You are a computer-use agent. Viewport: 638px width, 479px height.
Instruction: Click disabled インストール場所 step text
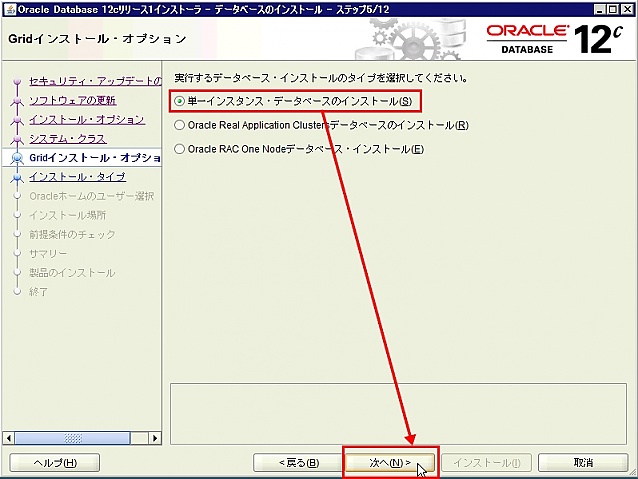click(68, 215)
